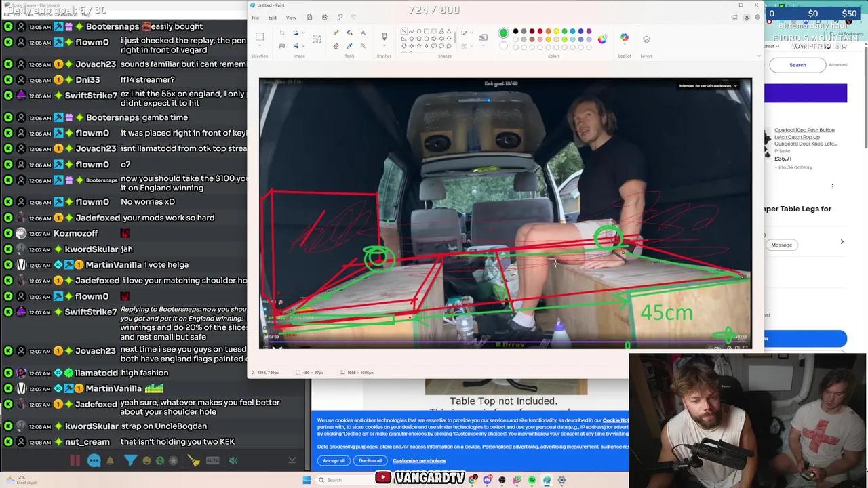
Task: Activate the Color picker eyedropper tool
Action: pyautogui.click(x=349, y=46)
